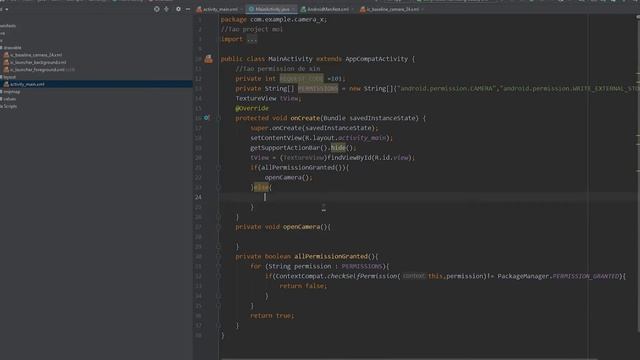Click AppCompatActivity superclass name
Viewport: 640px width, 360px height.
[x=377, y=59]
